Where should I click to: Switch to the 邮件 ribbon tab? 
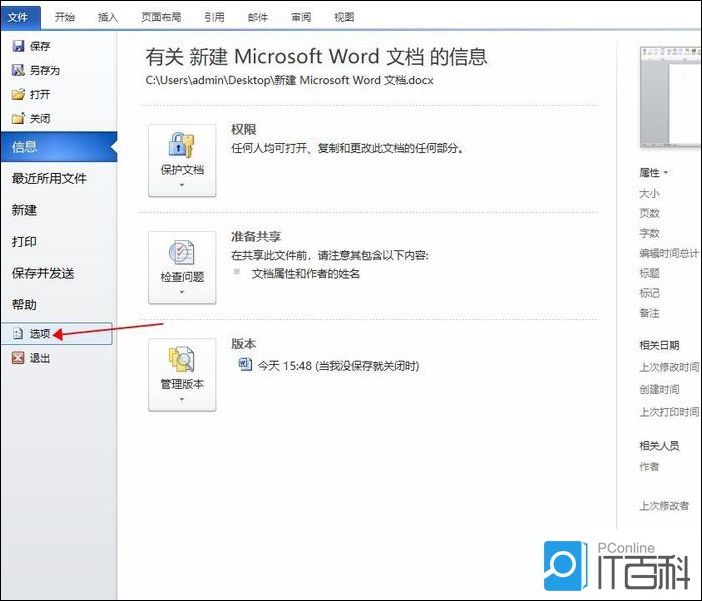[257, 17]
